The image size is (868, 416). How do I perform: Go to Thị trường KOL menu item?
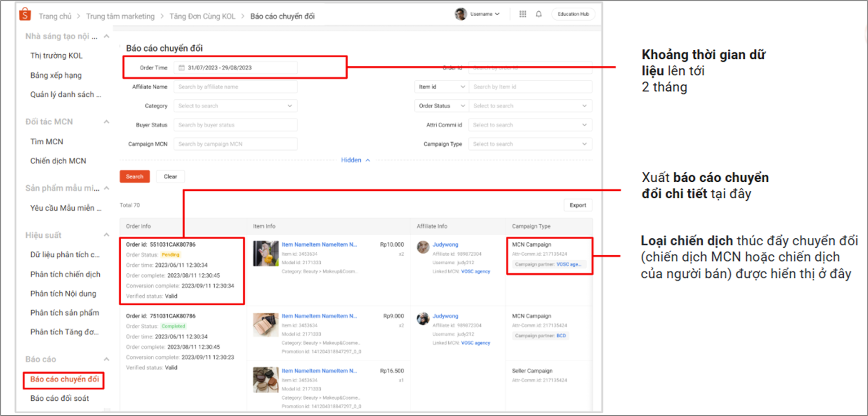pyautogui.click(x=57, y=56)
